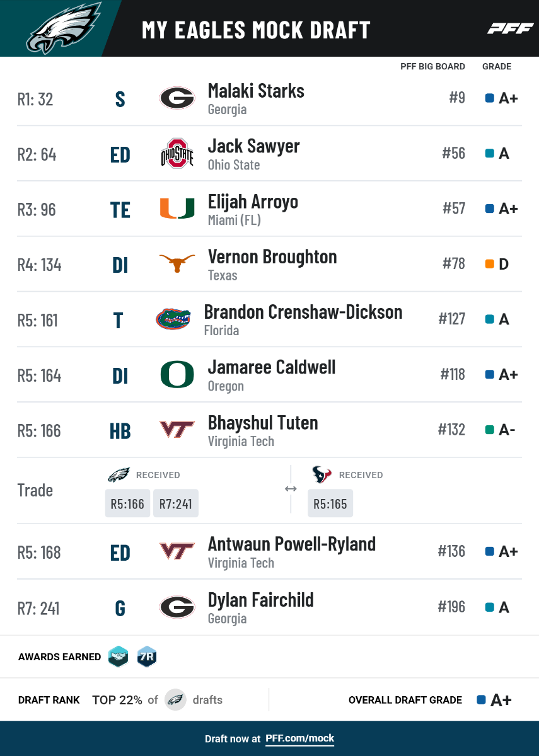
Task: Click the handshake trade award badge
Action: tap(118, 656)
